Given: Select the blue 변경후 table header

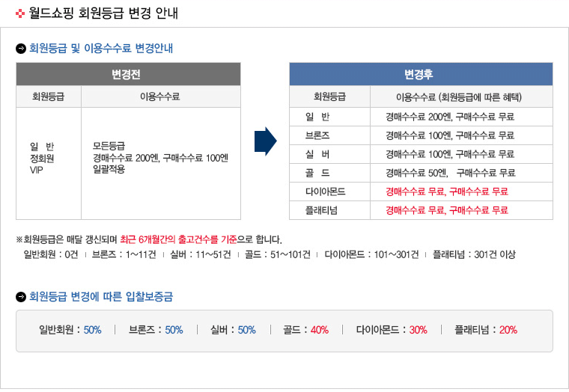Looking at the screenshot, I should click(421, 75).
